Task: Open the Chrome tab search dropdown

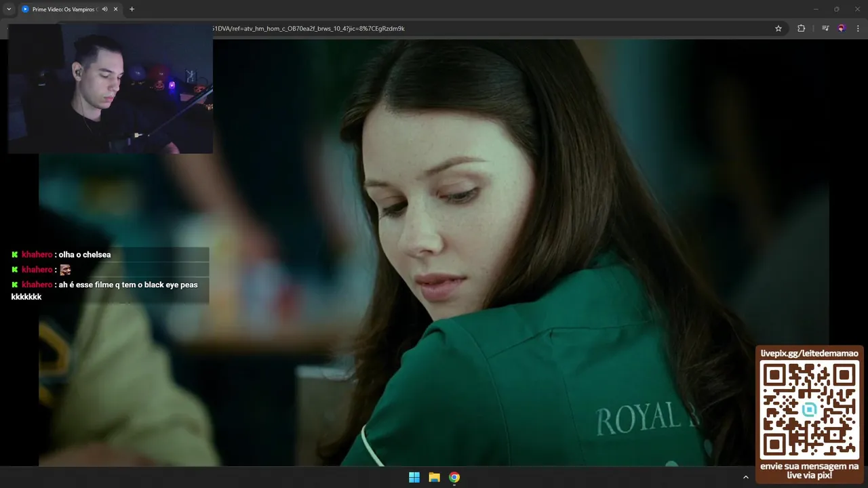Action: [9, 9]
